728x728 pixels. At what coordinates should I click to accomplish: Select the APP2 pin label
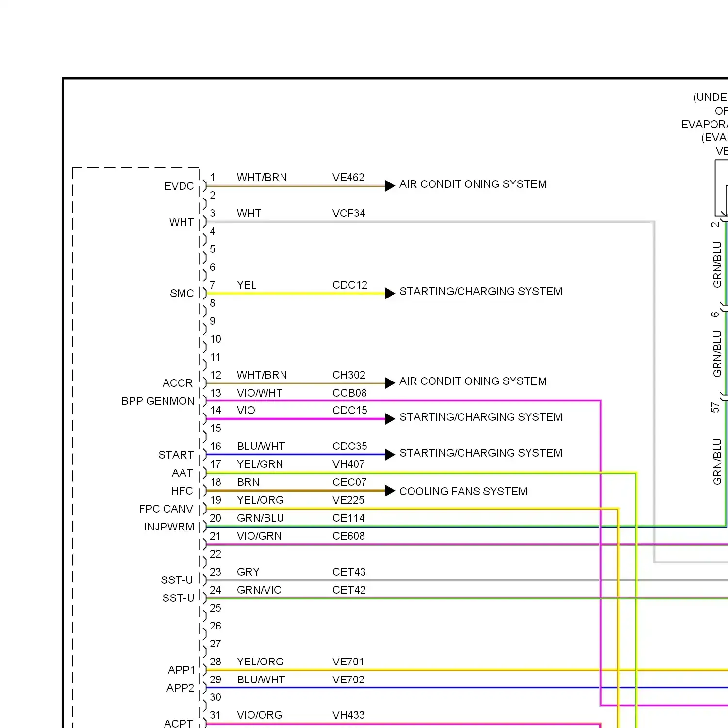(180, 688)
